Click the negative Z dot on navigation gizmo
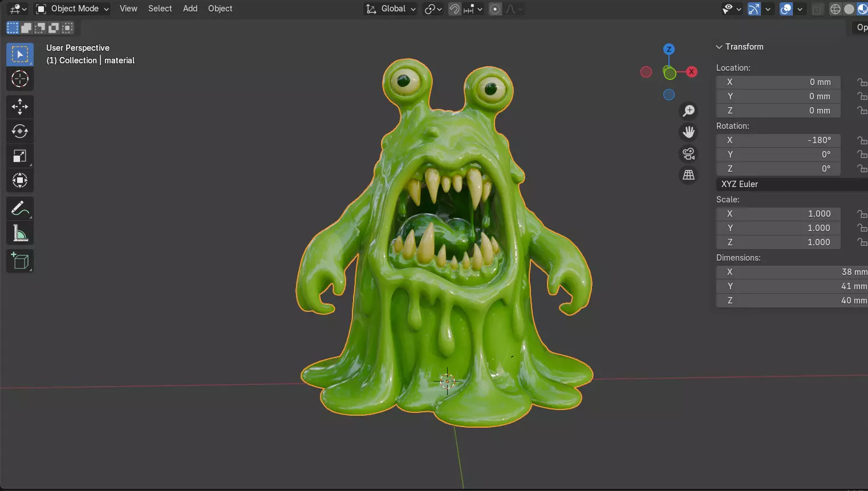868x491 pixels. tap(669, 95)
